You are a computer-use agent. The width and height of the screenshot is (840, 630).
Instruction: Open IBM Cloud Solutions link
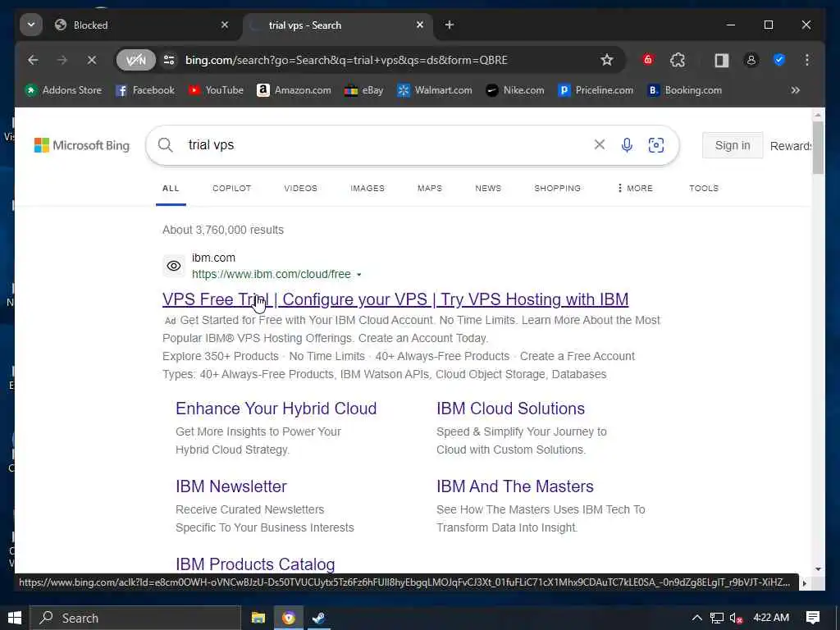click(x=510, y=409)
